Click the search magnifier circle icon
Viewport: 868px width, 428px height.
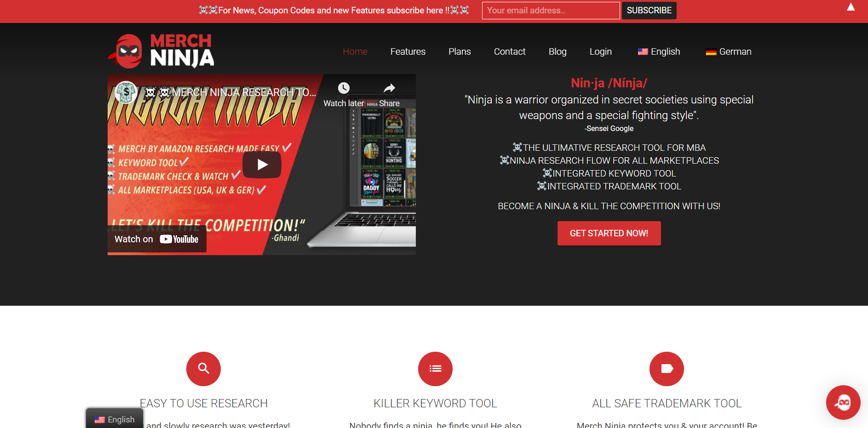[x=203, y=369]
